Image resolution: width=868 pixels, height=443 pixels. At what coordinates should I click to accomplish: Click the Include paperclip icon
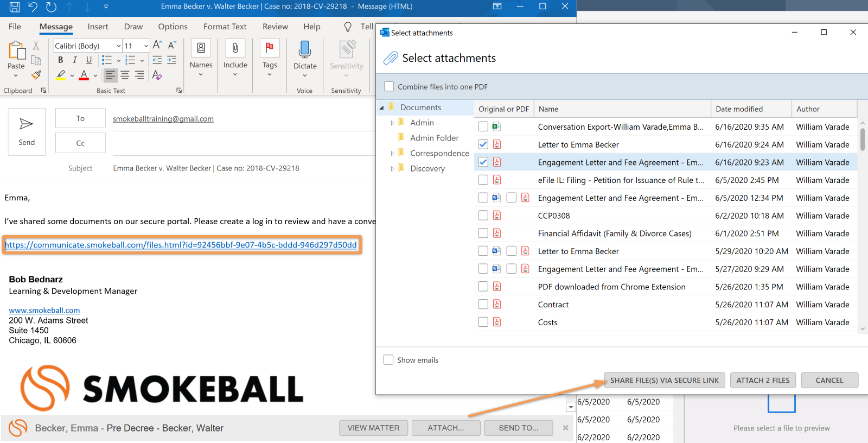(235, 48)
